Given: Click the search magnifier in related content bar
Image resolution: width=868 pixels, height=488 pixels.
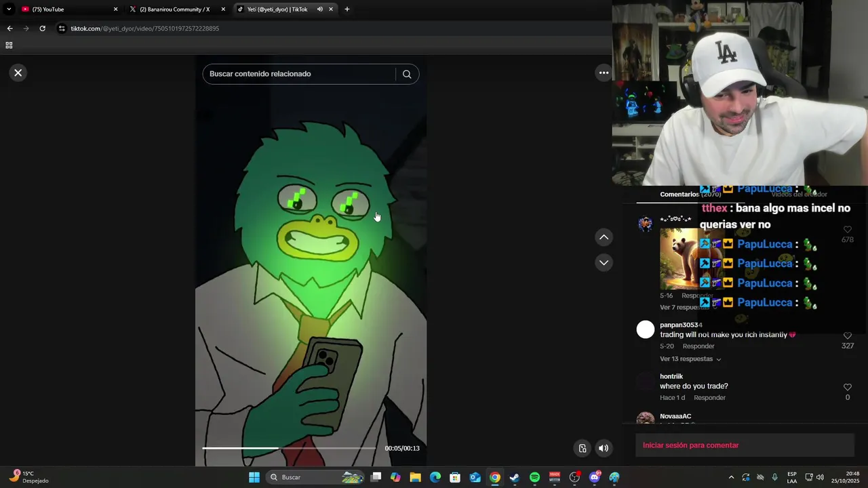Looking at the screenshot, I should click(x=407, y=75).
